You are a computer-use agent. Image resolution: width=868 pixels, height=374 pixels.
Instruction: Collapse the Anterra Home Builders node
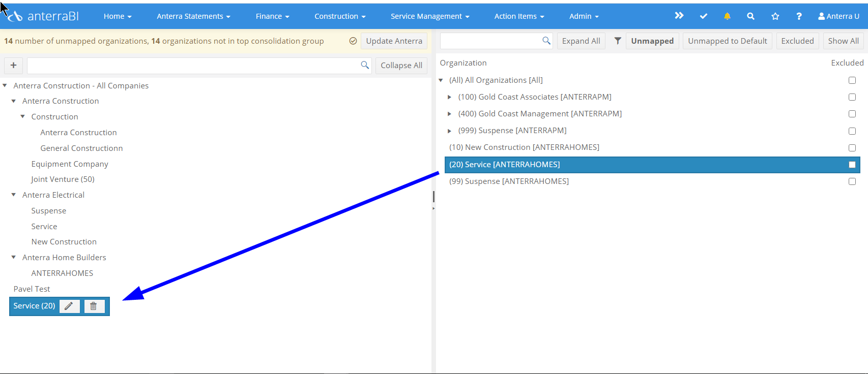(x=14, y=257)
